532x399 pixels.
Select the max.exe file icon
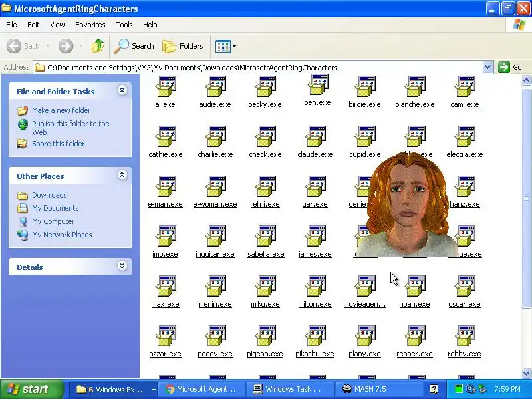click(166, 286)
